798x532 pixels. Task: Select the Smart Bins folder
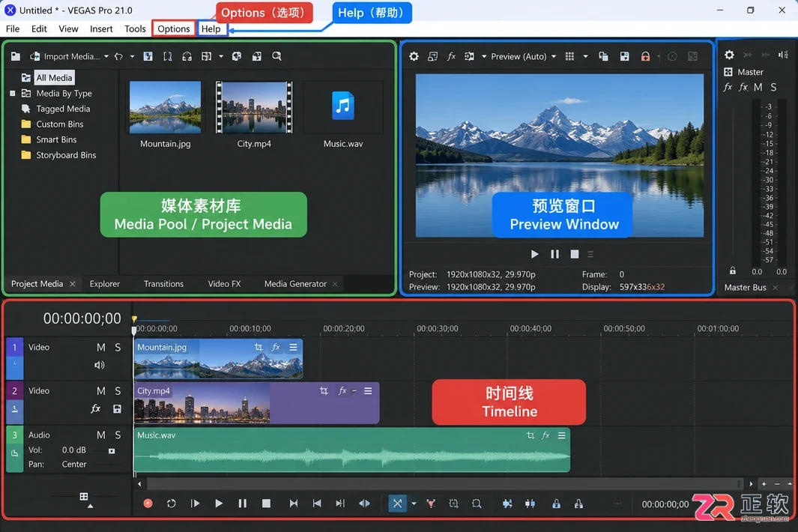[x=56, y=139]
